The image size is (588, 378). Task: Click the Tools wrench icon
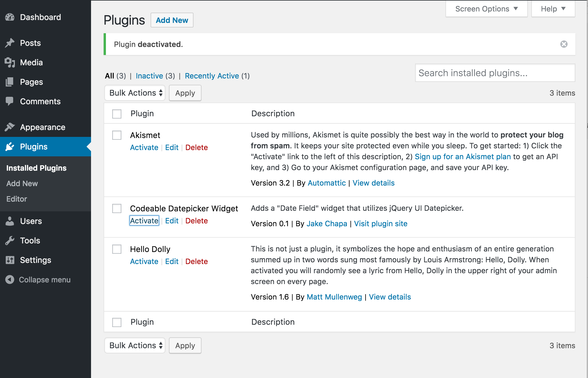coord(10,241)
